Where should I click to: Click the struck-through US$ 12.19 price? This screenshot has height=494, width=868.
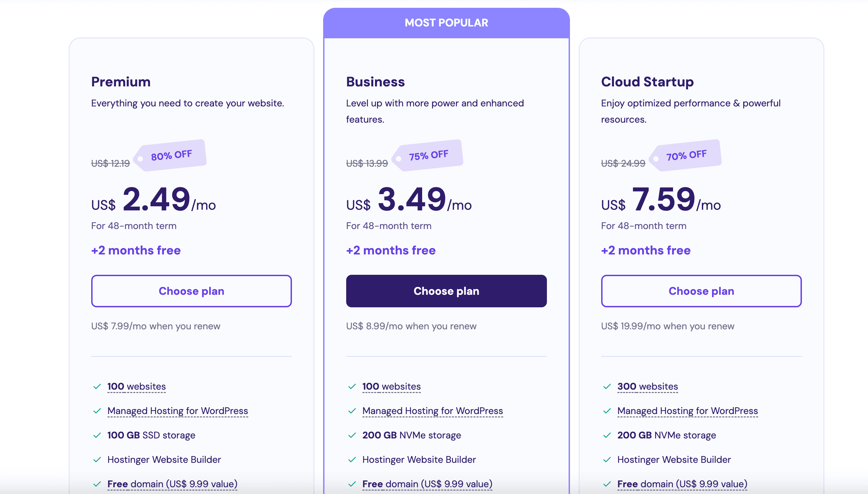pos(111,163)
